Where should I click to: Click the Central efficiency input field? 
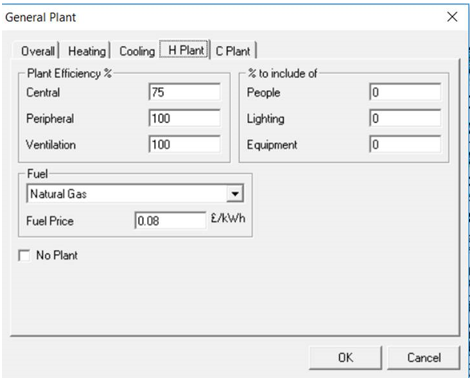pos(184,92)
